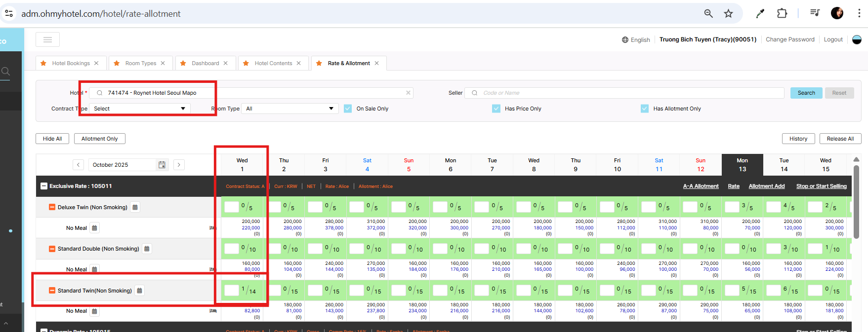Click the Search button
This screenshot has height=332, width=868.
tap(806, 93)
